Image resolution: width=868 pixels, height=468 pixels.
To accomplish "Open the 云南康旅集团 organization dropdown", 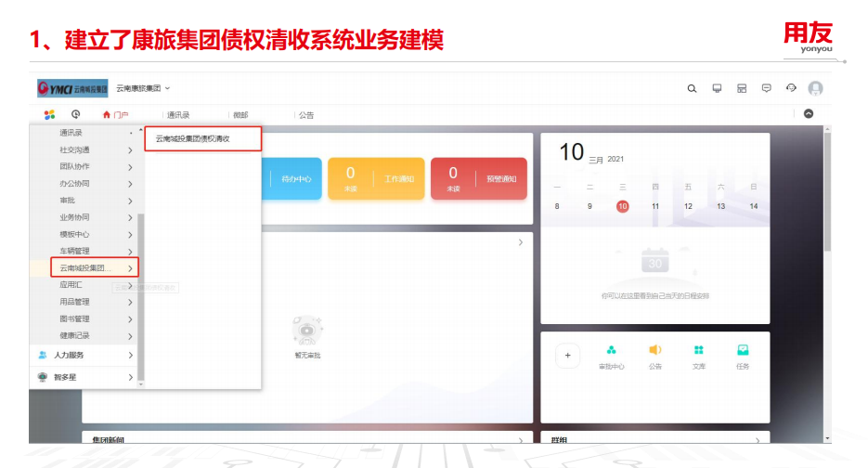I will pyautogui.click(x=143, y=88).
